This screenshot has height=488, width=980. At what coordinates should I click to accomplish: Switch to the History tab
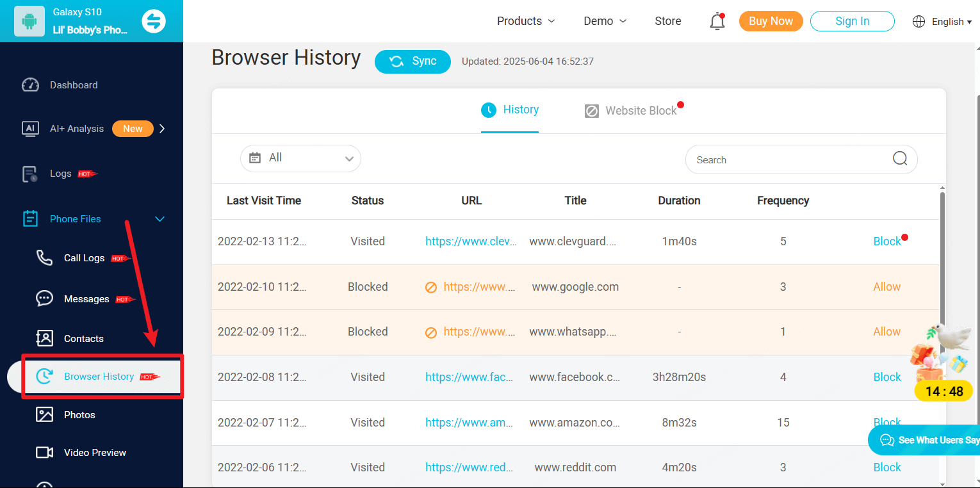(510, 110)
